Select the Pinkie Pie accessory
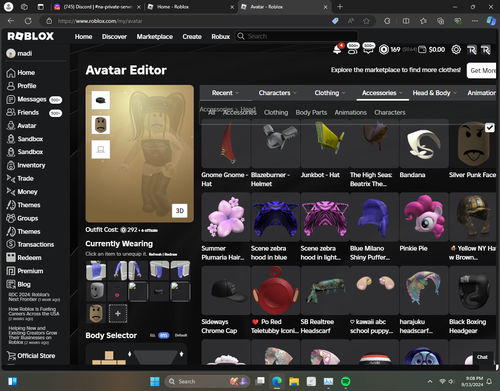This screenshot has height=391, width=500. pos(424,217)
